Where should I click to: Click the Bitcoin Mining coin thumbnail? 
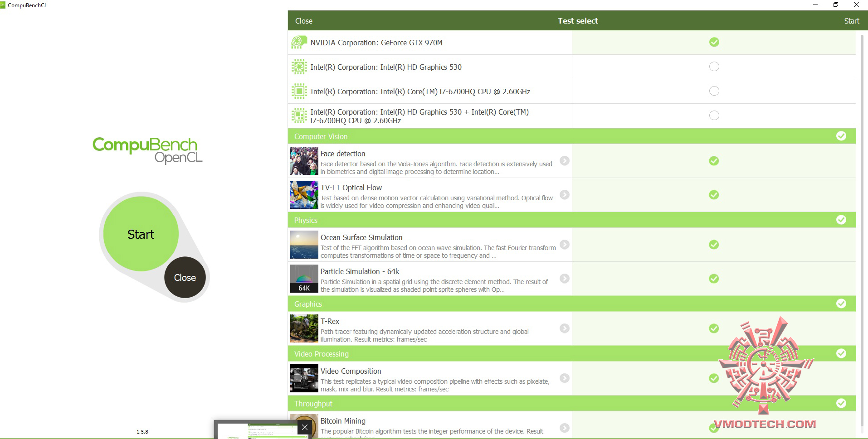304,427
